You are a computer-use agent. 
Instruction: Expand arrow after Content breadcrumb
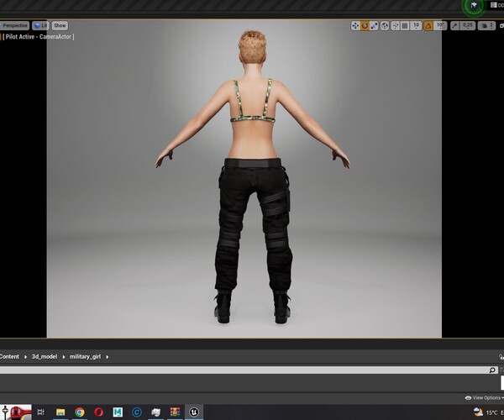point(25,357)
